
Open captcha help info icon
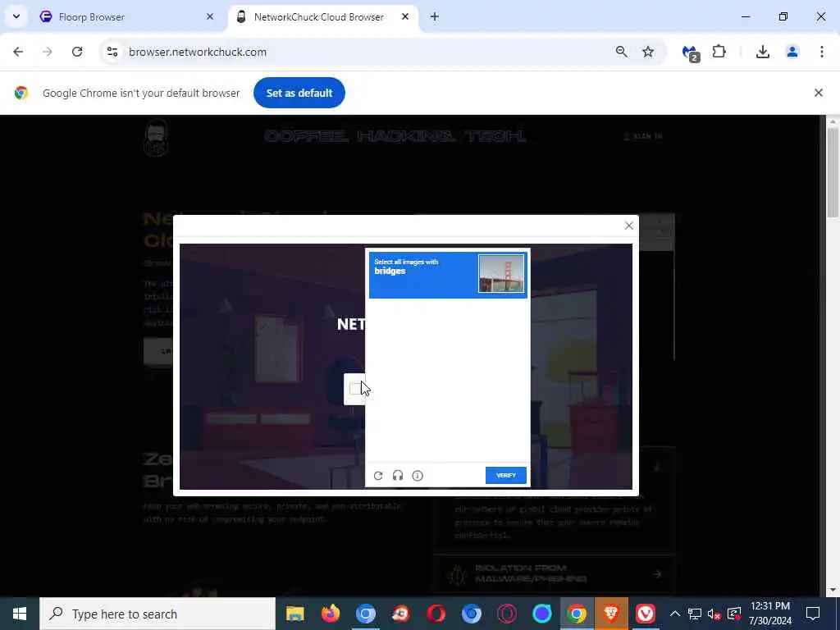[x=418, y=476]
